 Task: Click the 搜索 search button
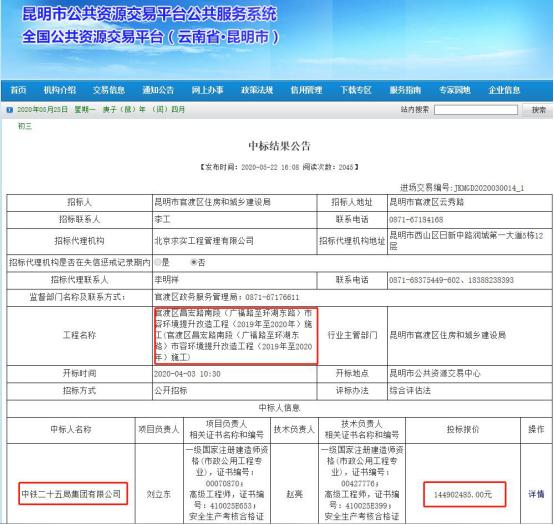point(539,110)
